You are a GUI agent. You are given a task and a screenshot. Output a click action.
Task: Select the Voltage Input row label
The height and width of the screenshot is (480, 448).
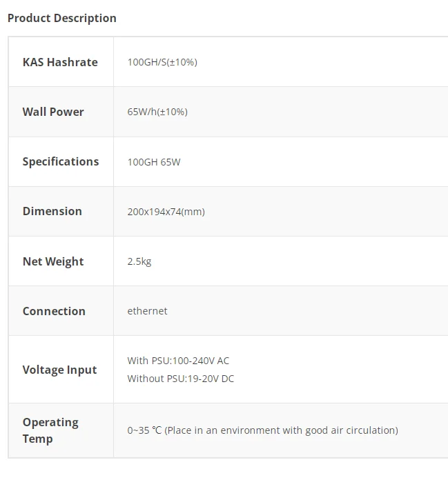59,370
